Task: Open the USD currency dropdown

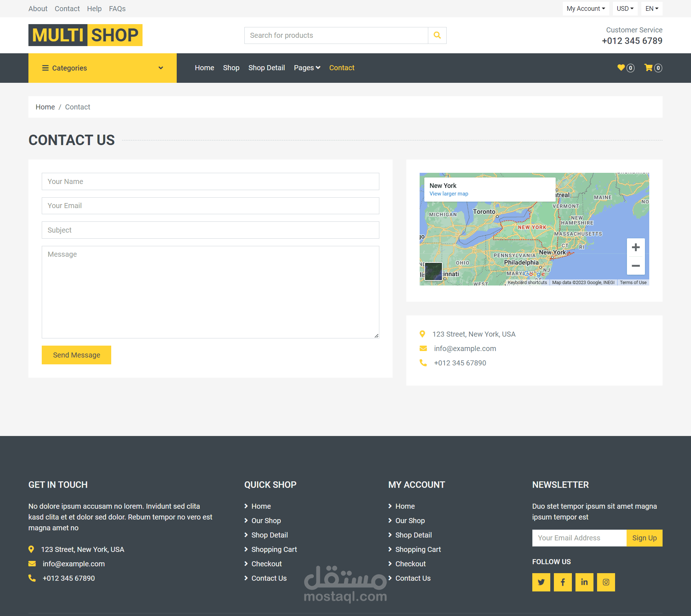Action: (625, 9)
